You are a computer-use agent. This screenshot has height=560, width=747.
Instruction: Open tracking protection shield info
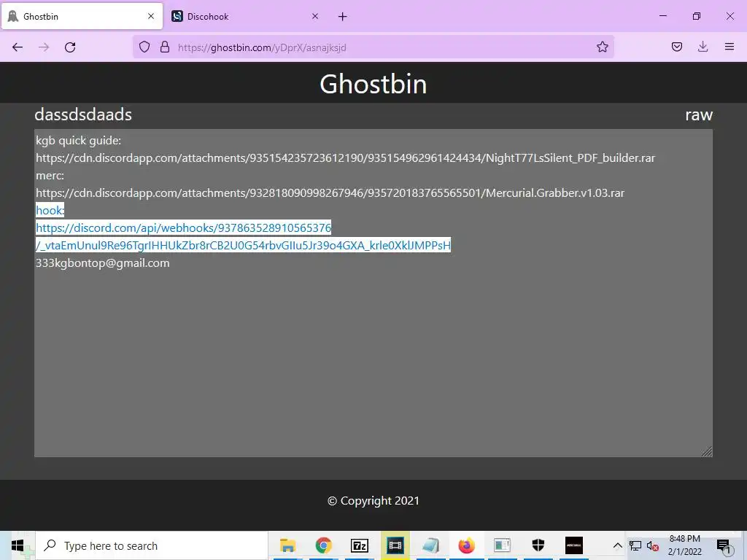click(144, 47)
